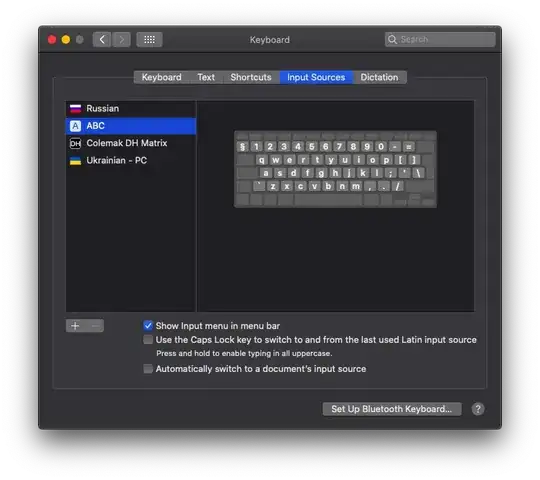The height and width of the screenshot is (480, 540).
Task: Open the Dictation tab
Action: point(379,77)
